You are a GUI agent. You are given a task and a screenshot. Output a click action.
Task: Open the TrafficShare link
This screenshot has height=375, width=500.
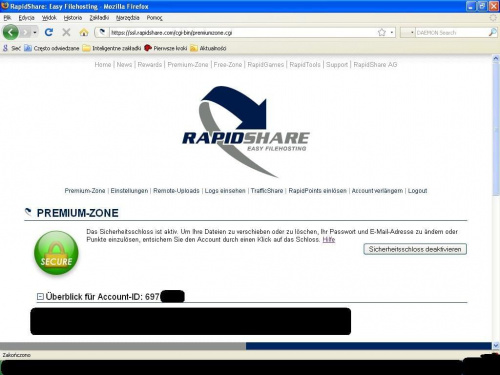267,191
